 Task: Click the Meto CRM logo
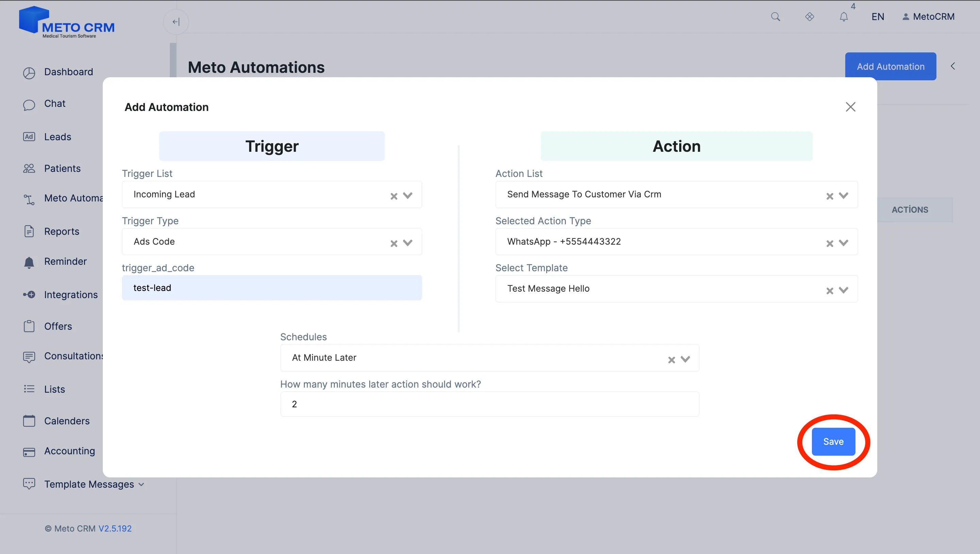[67, 22]
